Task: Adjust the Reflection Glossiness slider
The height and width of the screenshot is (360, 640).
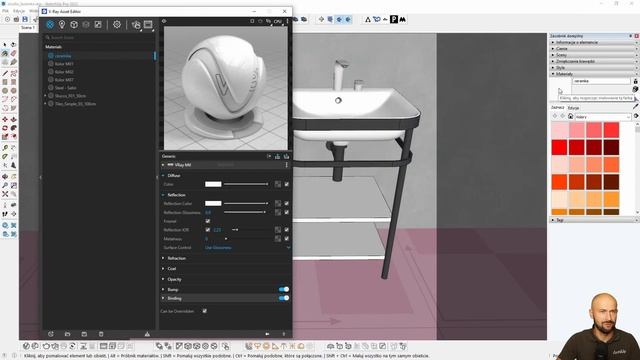Action: (x=246, y=212)
